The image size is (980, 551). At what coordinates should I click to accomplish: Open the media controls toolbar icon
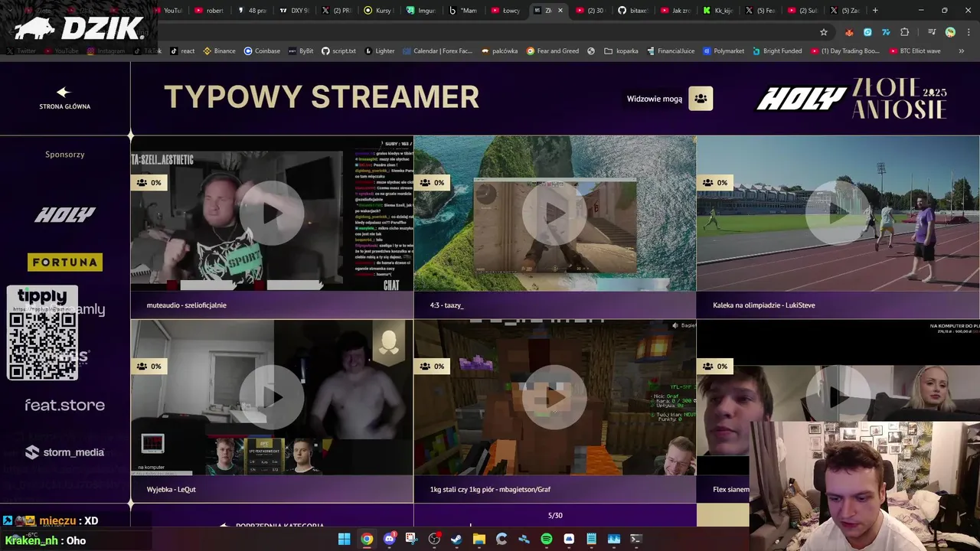tap(932, 32)
